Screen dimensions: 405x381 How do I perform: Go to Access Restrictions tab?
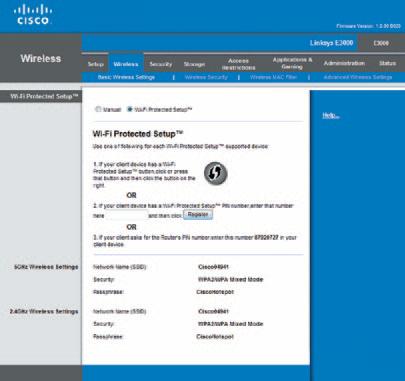click(x=238, y=64)
